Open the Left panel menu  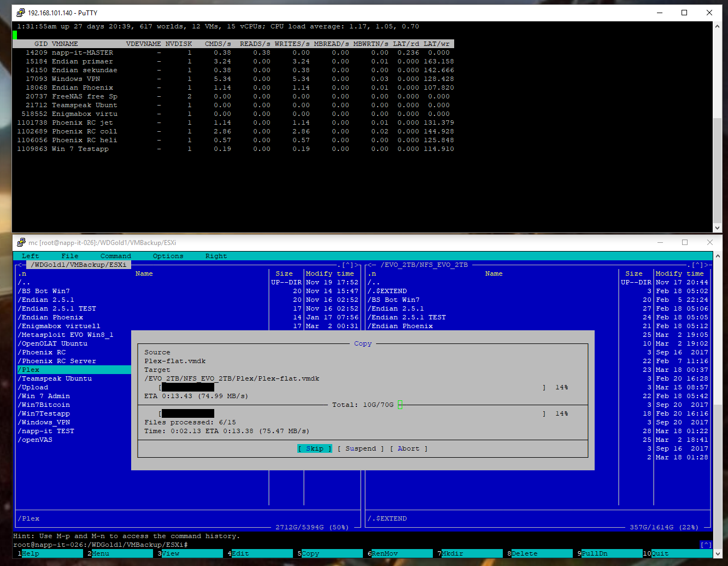pos(30,256)
